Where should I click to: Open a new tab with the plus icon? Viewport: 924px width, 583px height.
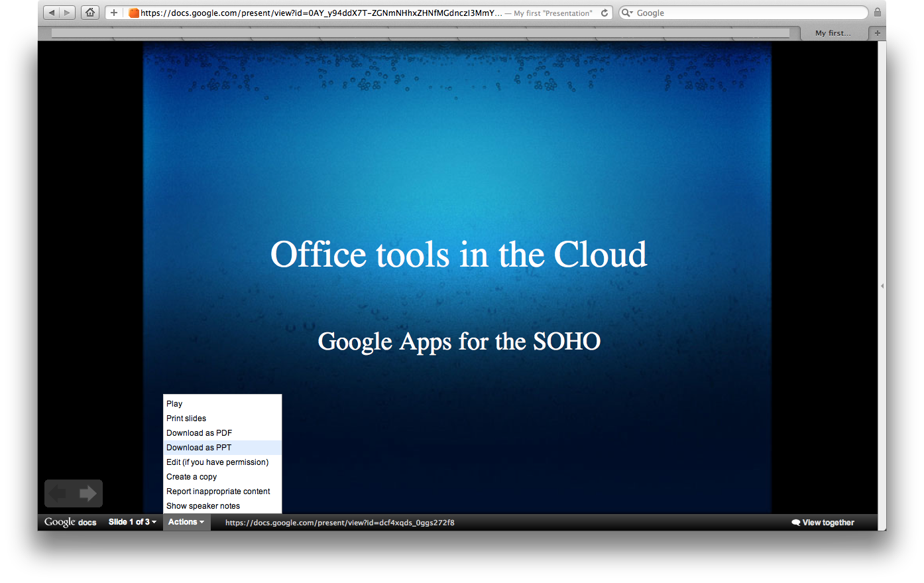(878, 32)
